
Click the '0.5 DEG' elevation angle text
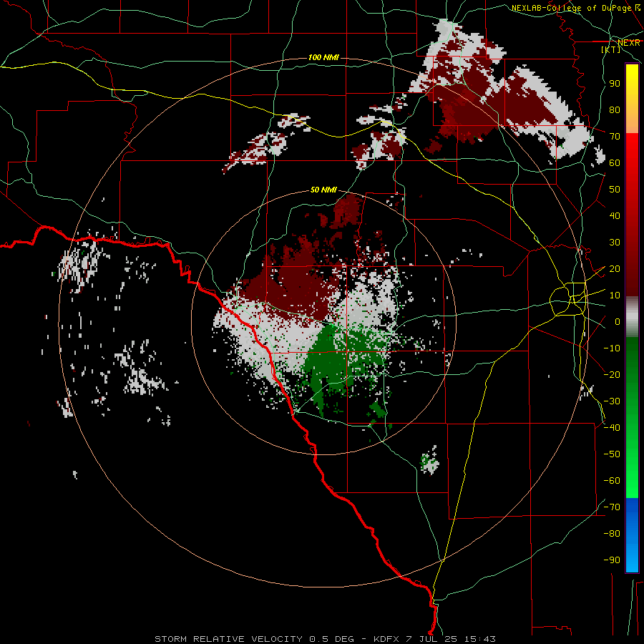(332, 639)
